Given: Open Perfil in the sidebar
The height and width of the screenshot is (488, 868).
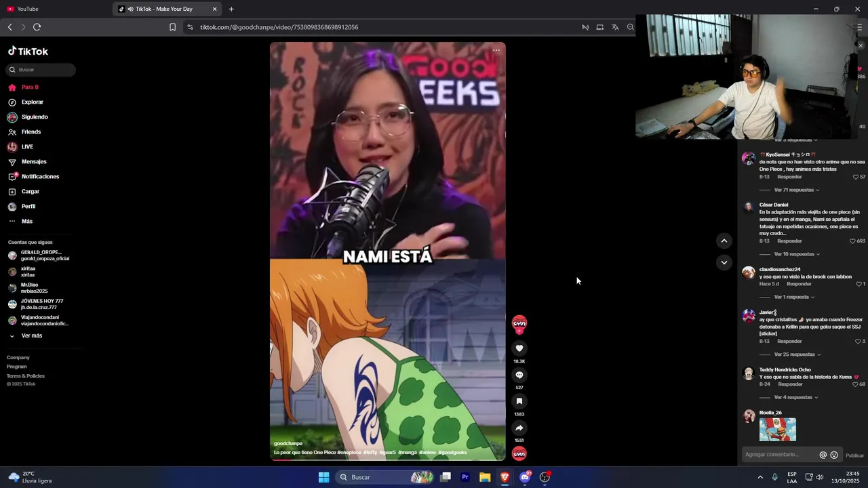Looking at the screenshot, I should point(28,207).
